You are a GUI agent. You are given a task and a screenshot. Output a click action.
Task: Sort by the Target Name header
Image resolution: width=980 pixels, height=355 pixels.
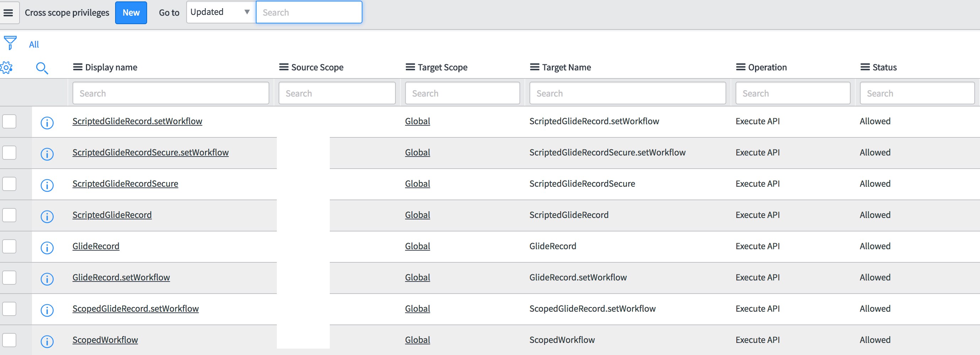tap(566, 68)
